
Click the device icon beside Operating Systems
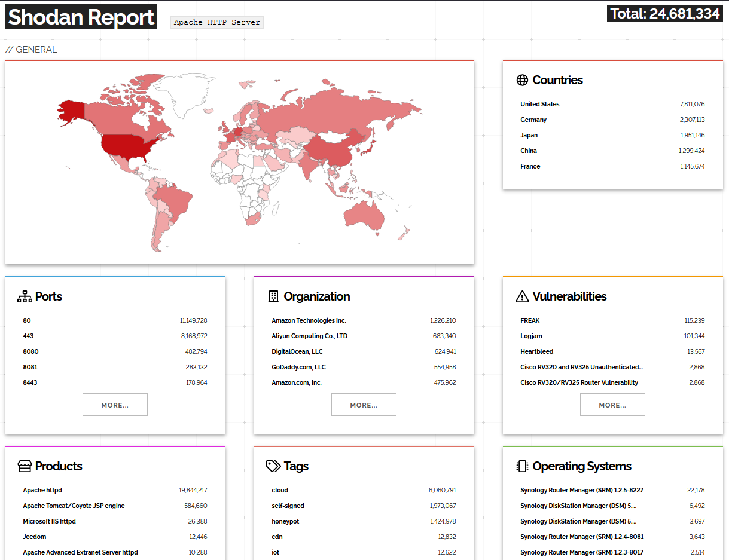click(522, 466)
